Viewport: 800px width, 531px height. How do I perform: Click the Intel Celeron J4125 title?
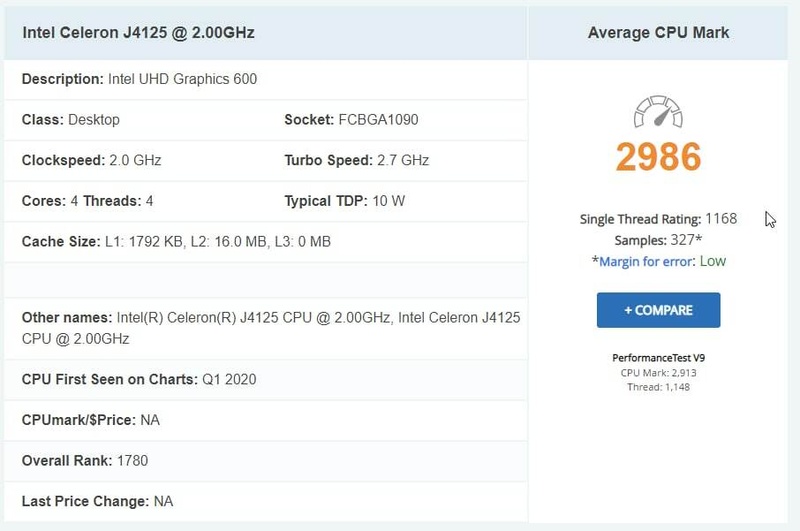pos(138,33)
